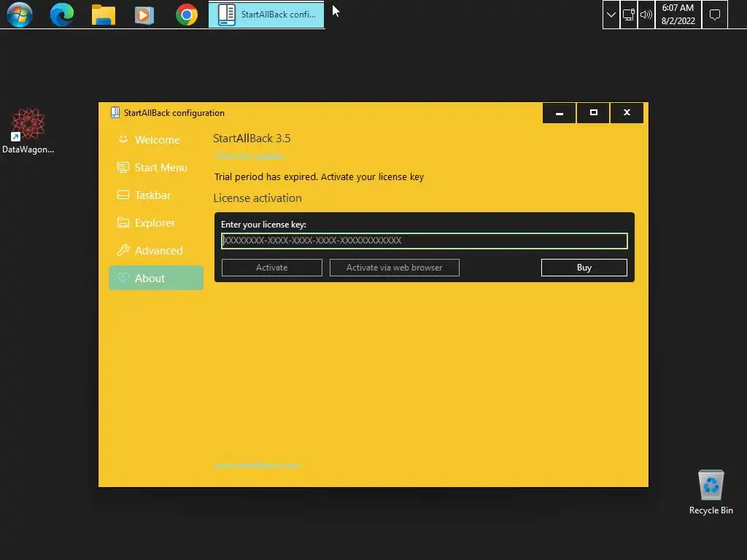Launch Microsoft Edge from the taskbar

(x=62, y=15)
